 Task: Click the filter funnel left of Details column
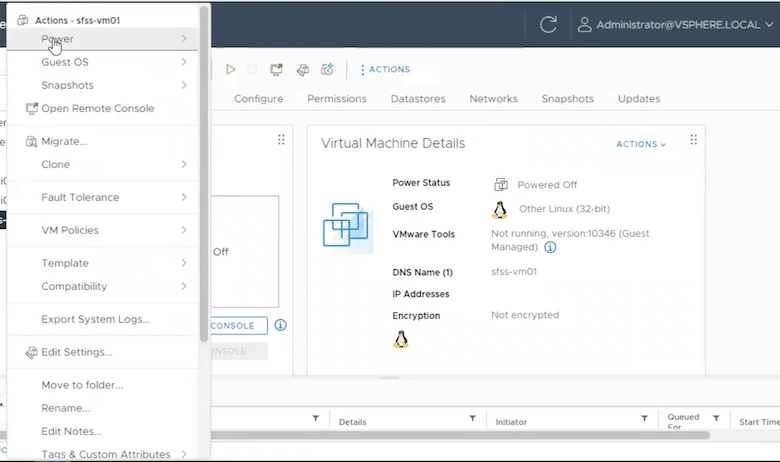point(316,418)
